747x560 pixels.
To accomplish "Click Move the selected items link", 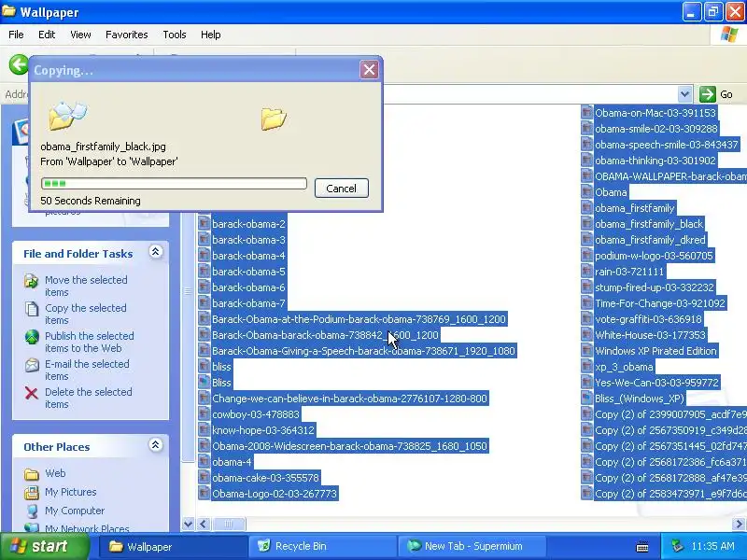I will click(x=86, y=286).
